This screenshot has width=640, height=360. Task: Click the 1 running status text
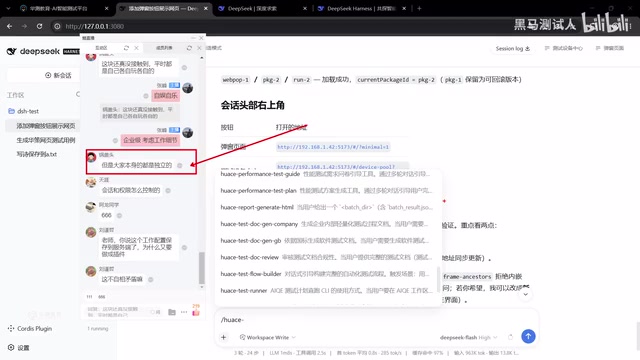[x=98, y=329]
